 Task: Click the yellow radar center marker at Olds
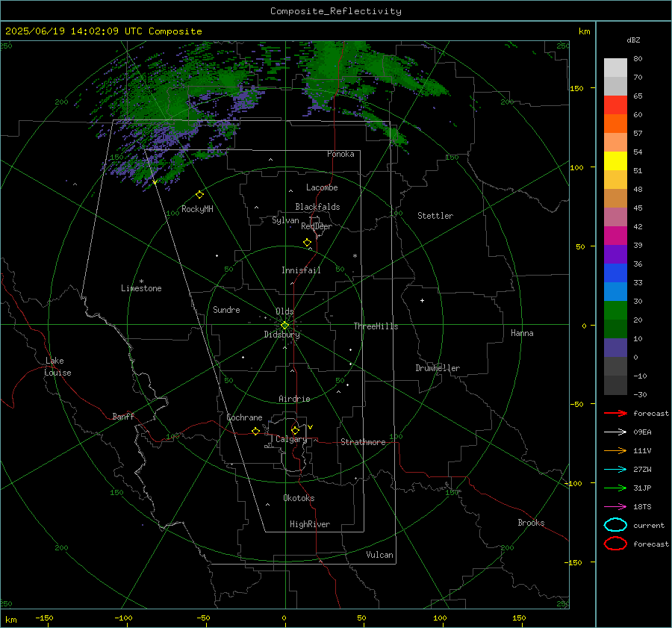(x=284, y=326)
